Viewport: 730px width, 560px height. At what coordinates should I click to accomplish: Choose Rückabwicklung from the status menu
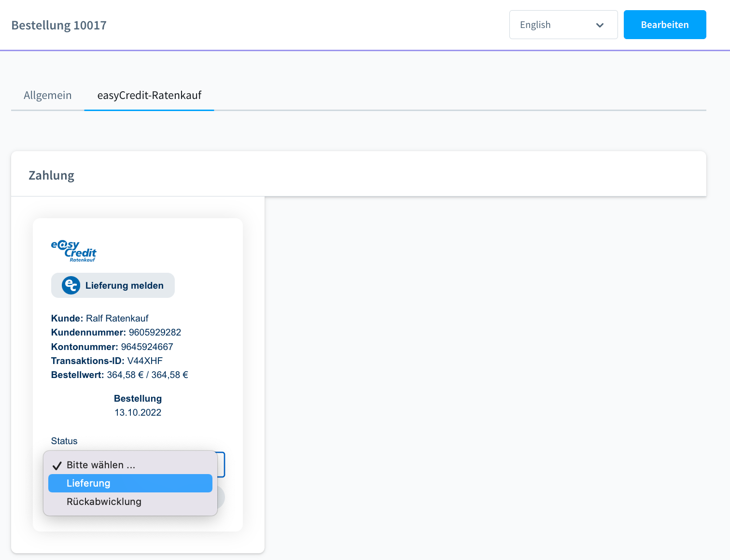(130, 502)
